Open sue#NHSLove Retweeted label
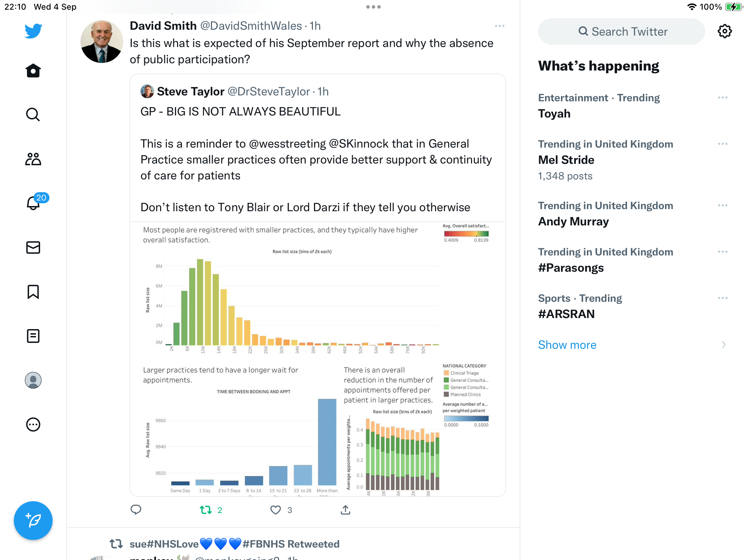Image resolution: width=747 pixels, height=560 pixels. pyautogui.click(x=234, y=544)
